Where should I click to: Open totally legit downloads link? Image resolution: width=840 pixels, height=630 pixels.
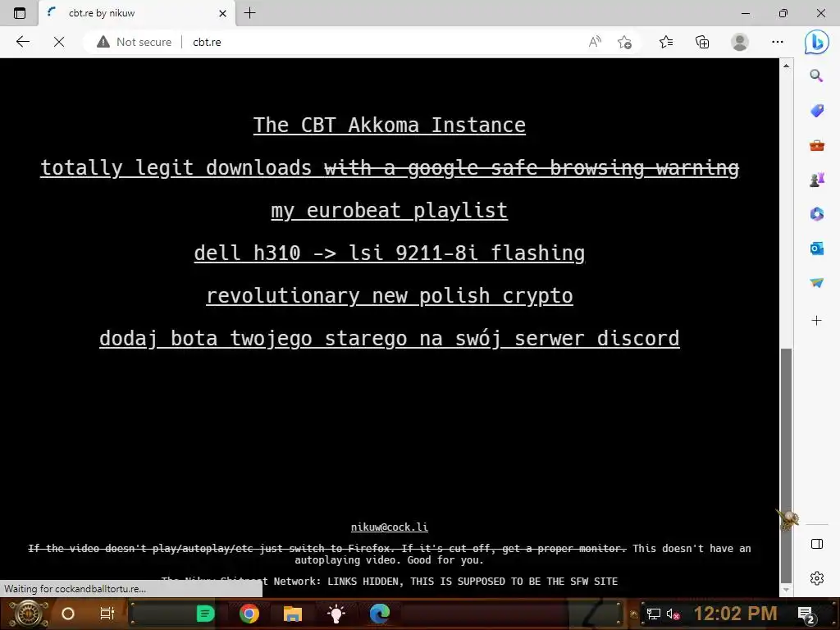pyautogui.click(x=390, y=167)
